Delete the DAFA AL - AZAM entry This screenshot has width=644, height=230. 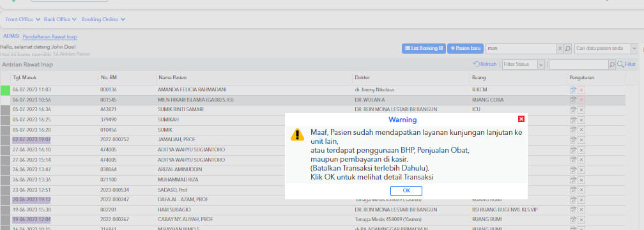click(581, 199)
